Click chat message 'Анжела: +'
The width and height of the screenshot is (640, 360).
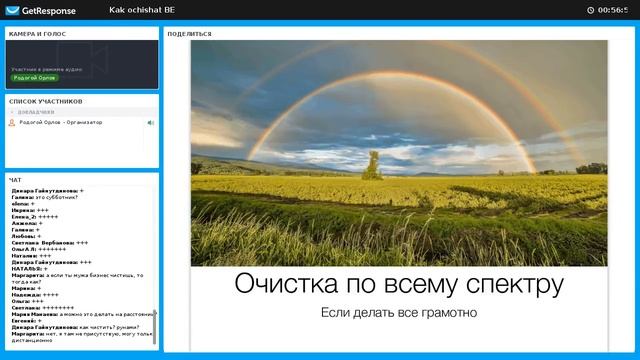pyautogui.click(x=27, y=223)
